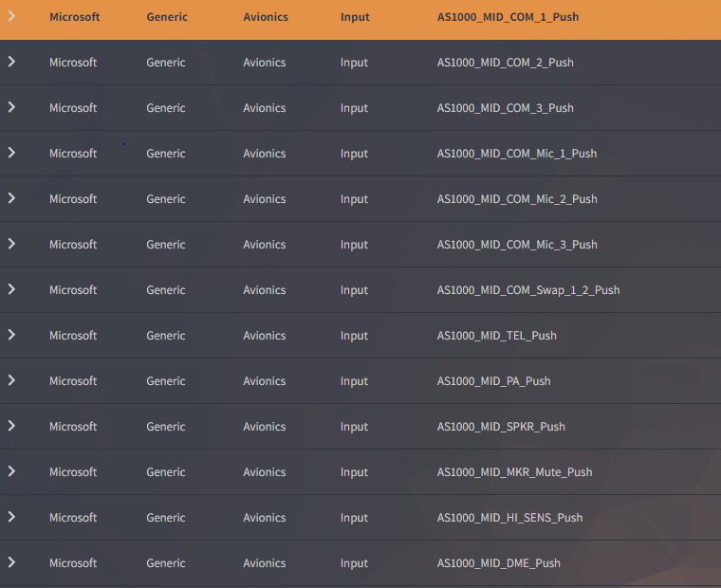Expand the AS1000_MID_TEL_Push row chevron
The width and height of the screenshot is (721, 588).
coord(11,335)
